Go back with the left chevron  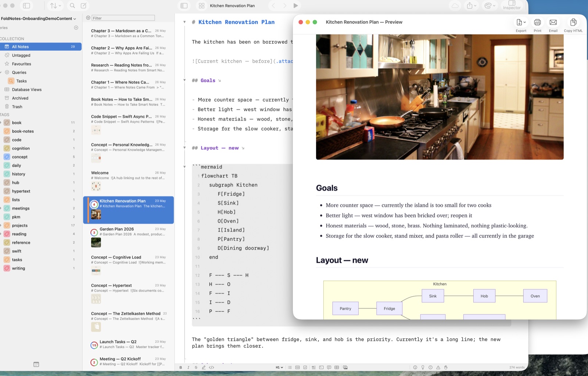click(x=273, y=6)
